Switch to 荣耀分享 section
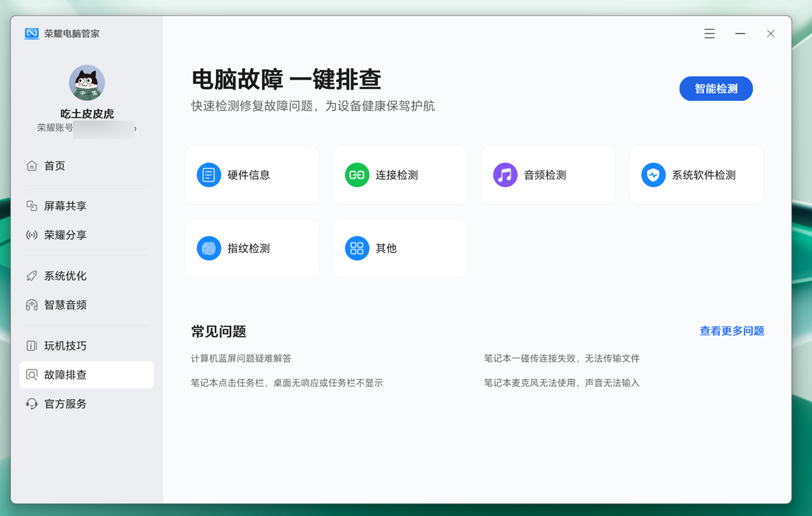The height and width of the screenshot is (516, 812). pos(65,235)
